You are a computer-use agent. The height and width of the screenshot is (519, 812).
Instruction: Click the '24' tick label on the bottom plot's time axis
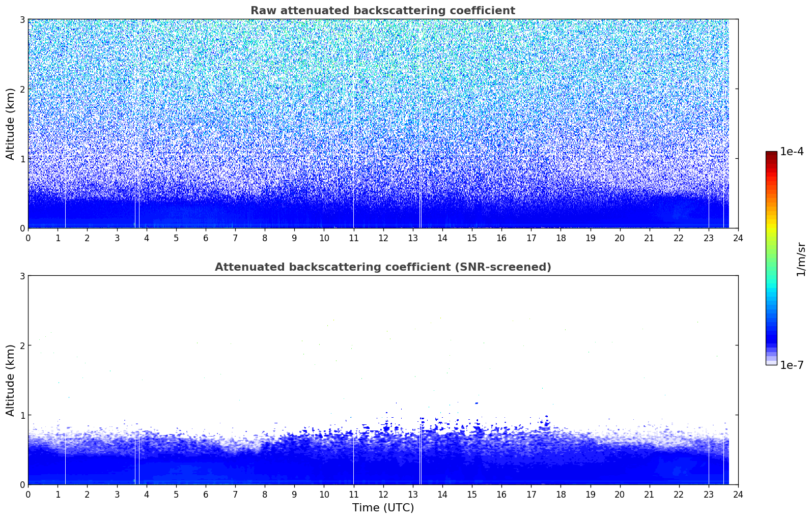738,494
